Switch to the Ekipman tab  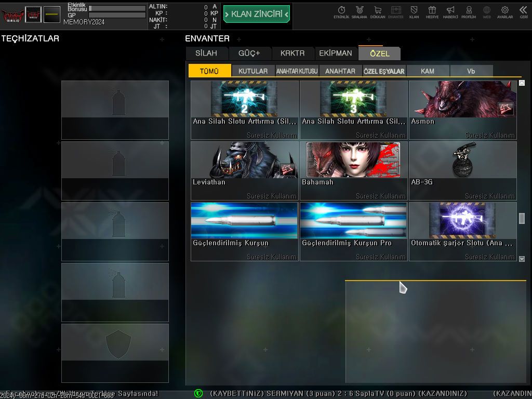pos(336,54)
